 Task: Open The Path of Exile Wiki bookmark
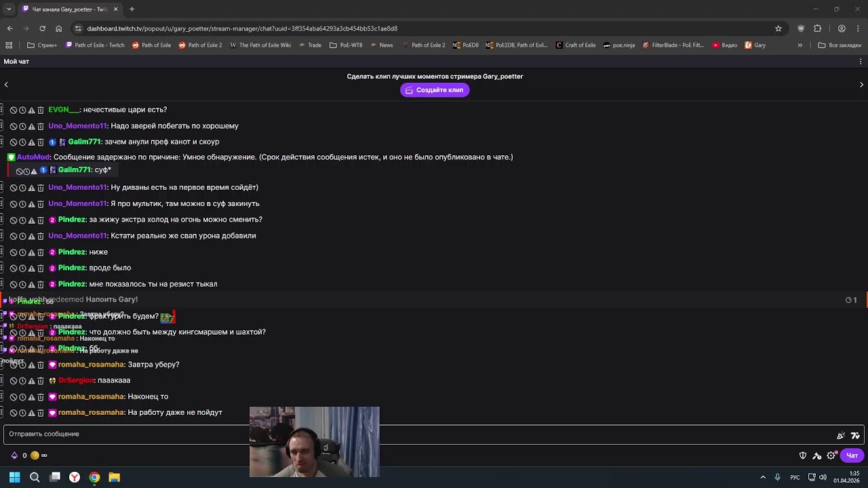260,45
